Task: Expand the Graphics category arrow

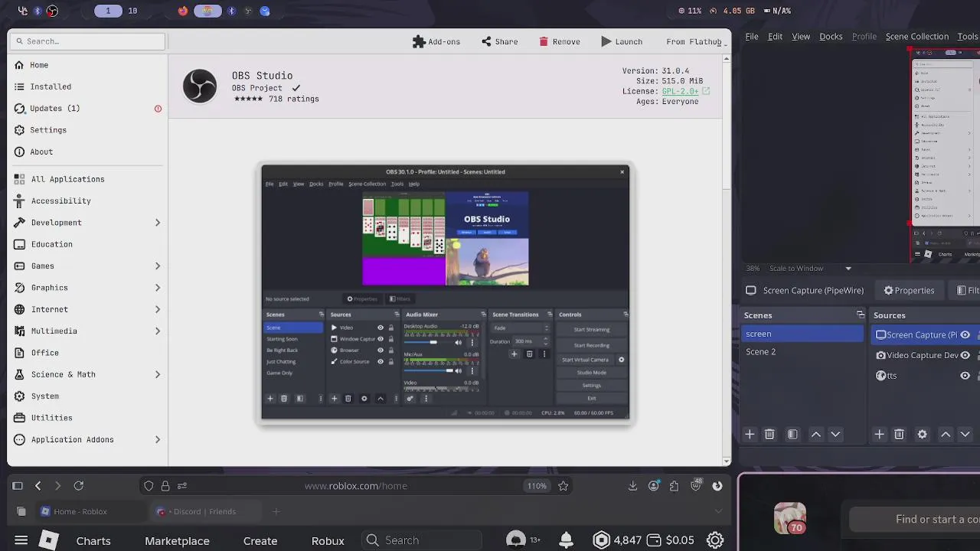Action: pos(158,288)
